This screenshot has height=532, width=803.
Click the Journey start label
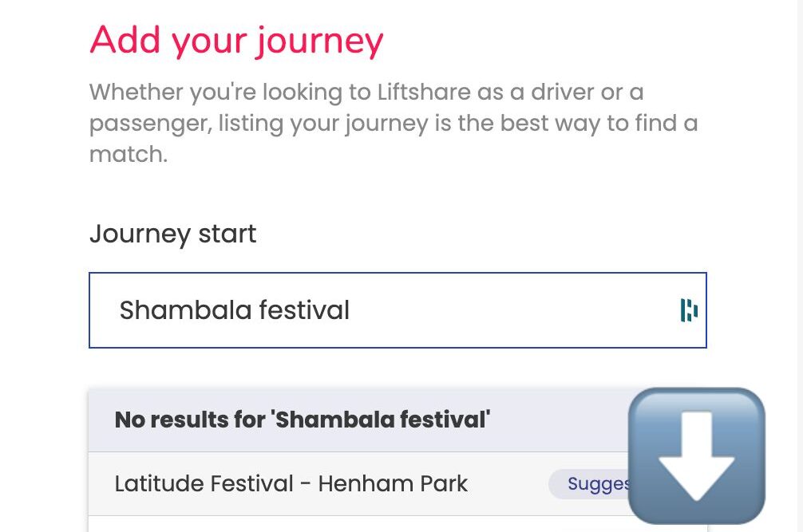172,234
